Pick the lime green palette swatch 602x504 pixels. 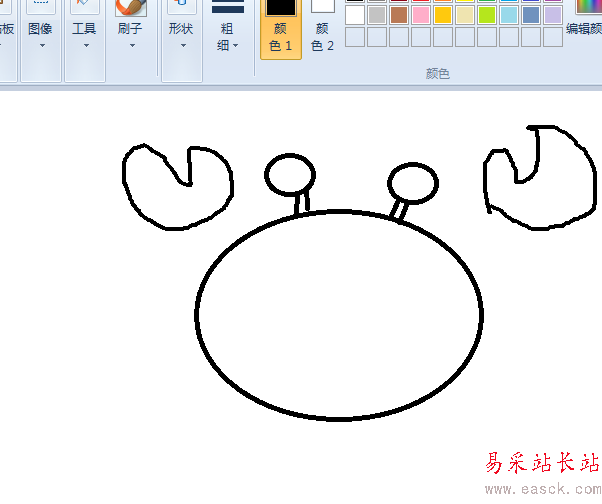tap(487, 15)
